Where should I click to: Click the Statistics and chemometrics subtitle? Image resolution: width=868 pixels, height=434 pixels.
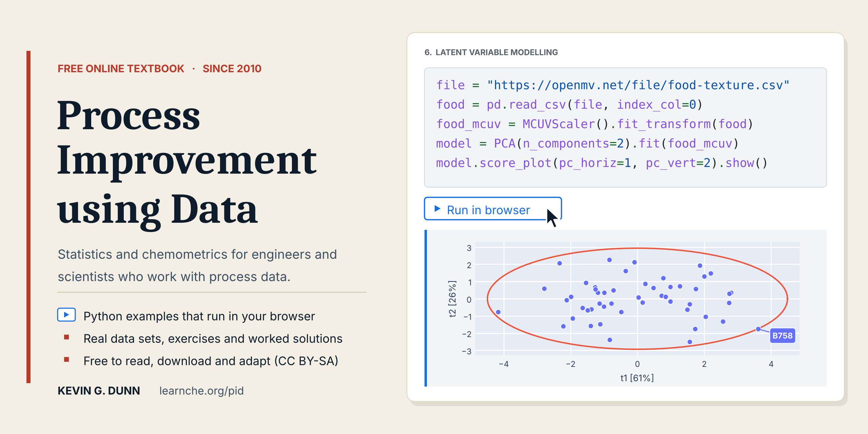(197, 265)
